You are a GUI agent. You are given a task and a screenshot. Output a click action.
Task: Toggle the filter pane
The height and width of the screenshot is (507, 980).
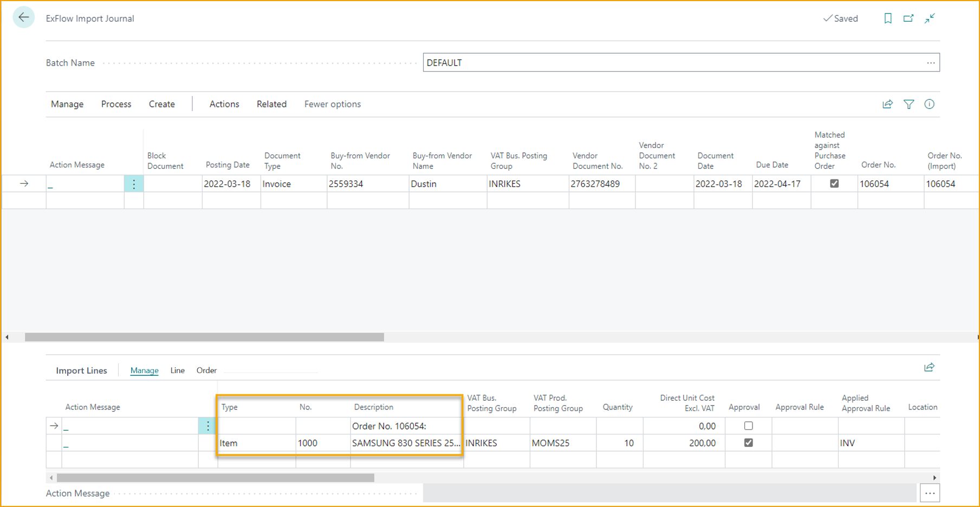908,104
